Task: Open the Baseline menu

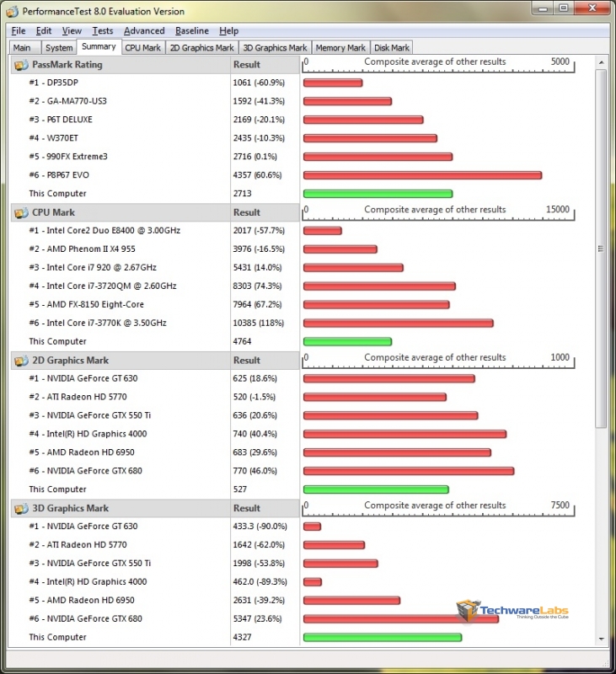Action: [x=192, y=31]
